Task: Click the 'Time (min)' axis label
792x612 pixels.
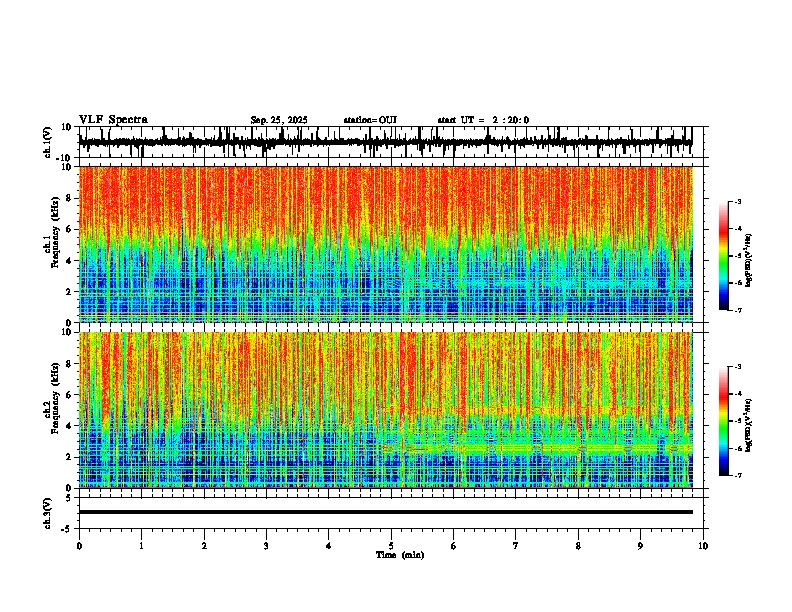Action: click(x=400, y=555)
